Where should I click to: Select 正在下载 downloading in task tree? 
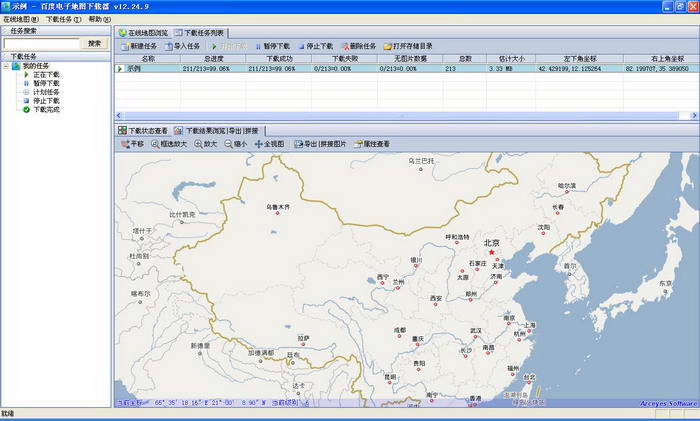tap(46, 75)
